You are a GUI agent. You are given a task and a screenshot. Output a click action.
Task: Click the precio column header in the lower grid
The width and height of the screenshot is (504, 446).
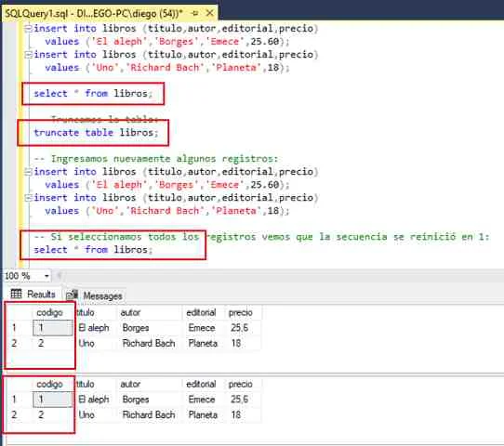241,384
